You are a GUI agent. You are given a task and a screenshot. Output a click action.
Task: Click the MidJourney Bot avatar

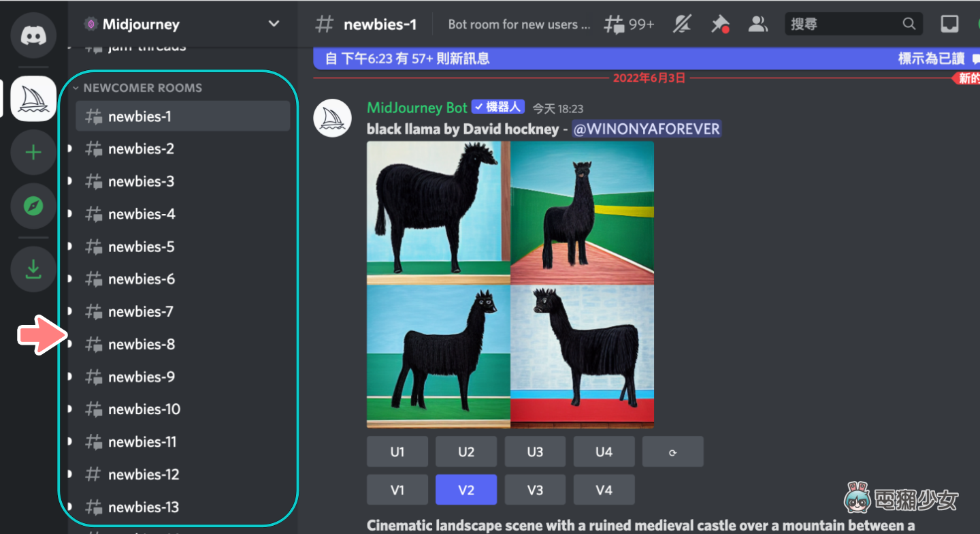[x=332, y=118]
